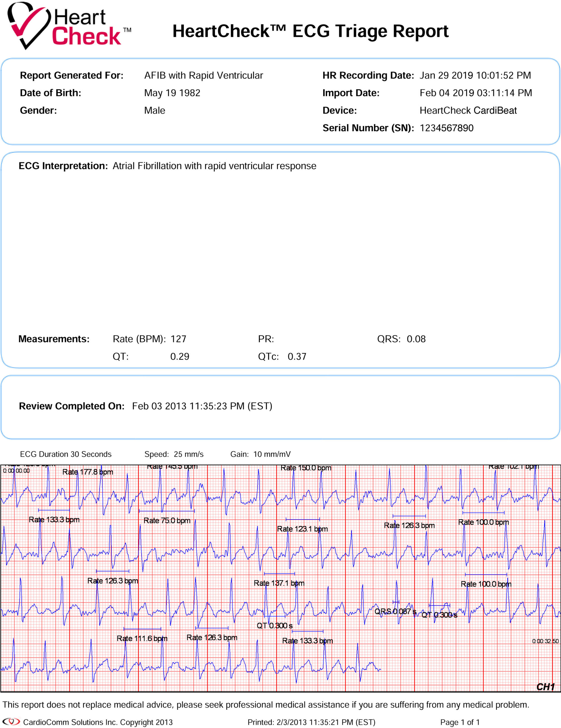Click the CardioComm footer logo icon
Screen dimensions: 561x728
pyautogui.click(x=11, y=721)
